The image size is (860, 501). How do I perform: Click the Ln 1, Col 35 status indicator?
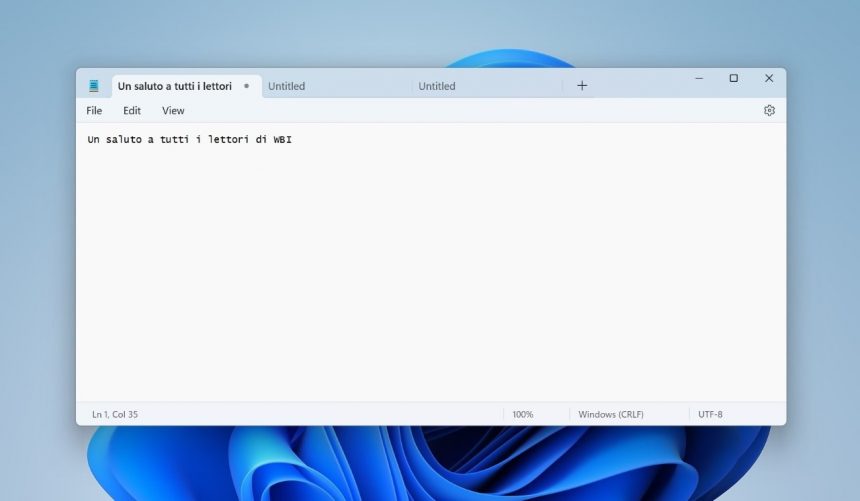point(115,414)
